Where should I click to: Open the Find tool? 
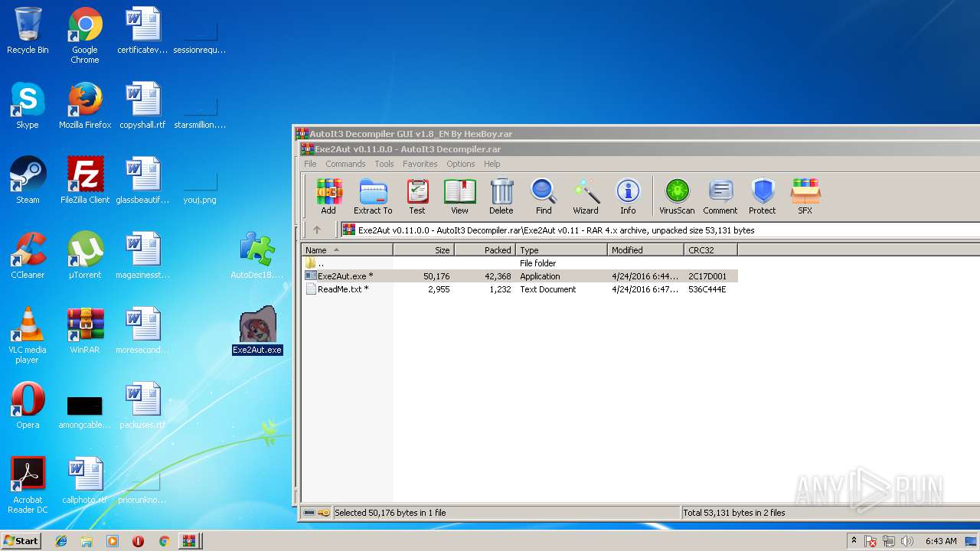[x=544, y=197]
